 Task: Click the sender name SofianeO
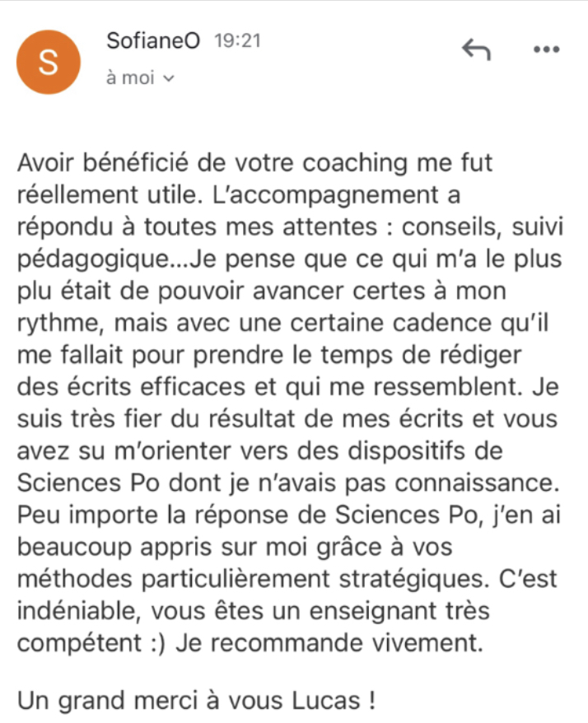tap(153, 41)
